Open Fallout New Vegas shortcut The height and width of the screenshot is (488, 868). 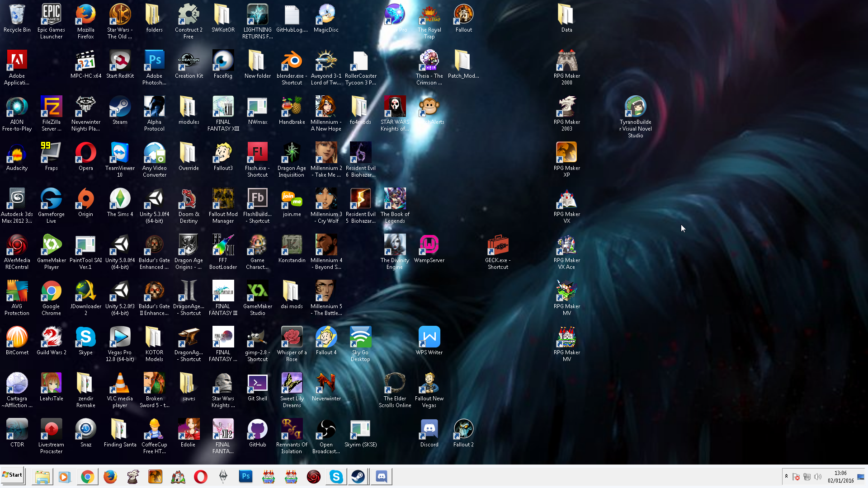(429, 390)
